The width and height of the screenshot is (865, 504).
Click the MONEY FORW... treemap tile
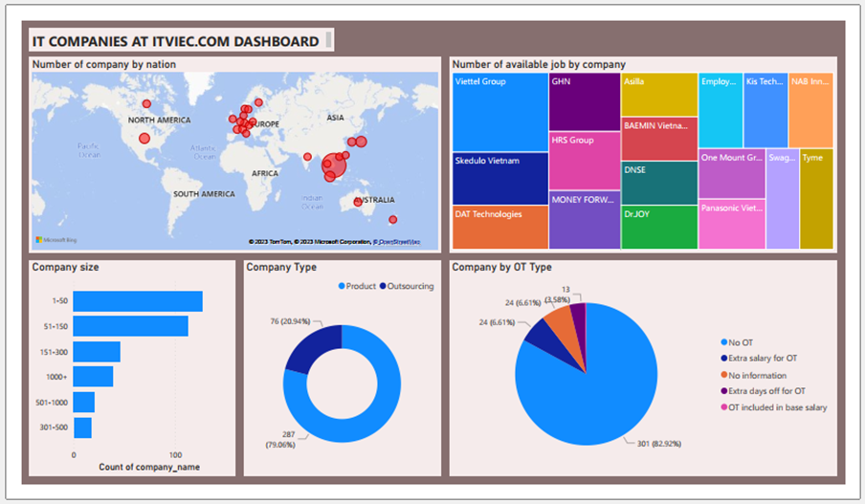click(585, 220)
